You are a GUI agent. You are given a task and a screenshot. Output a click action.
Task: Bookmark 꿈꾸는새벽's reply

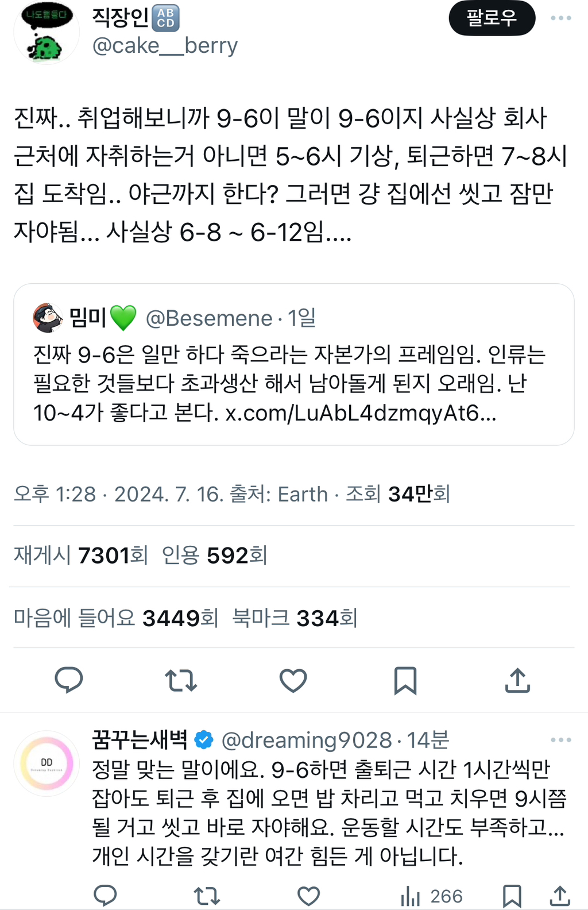(x=512, y=896)
